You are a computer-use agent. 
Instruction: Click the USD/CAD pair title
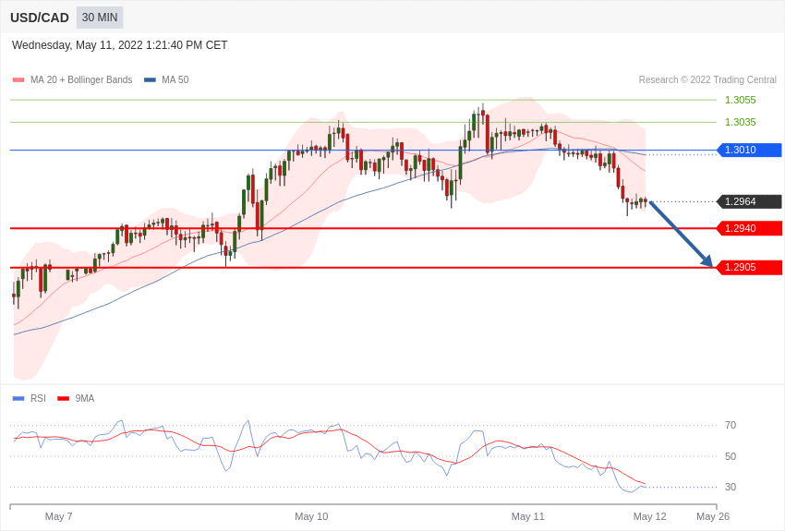pos(40,18)
